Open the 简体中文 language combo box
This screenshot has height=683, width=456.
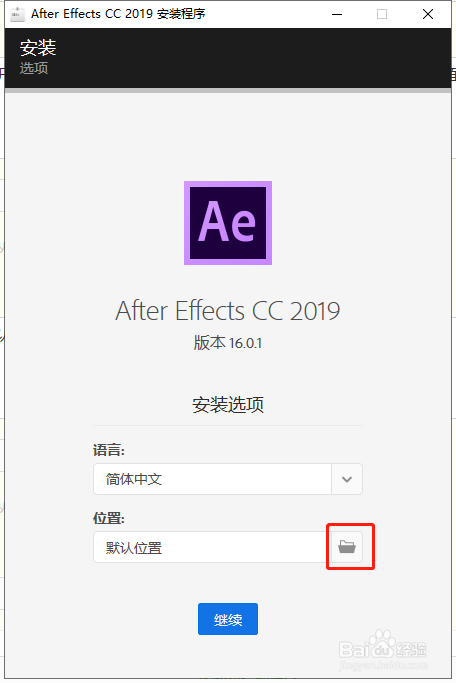[x=228, y=479]
